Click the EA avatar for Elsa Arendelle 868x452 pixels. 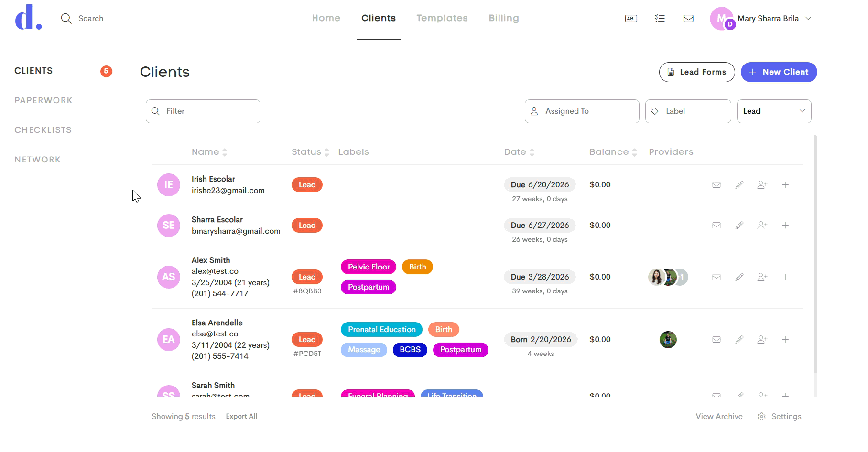(169, 340)
